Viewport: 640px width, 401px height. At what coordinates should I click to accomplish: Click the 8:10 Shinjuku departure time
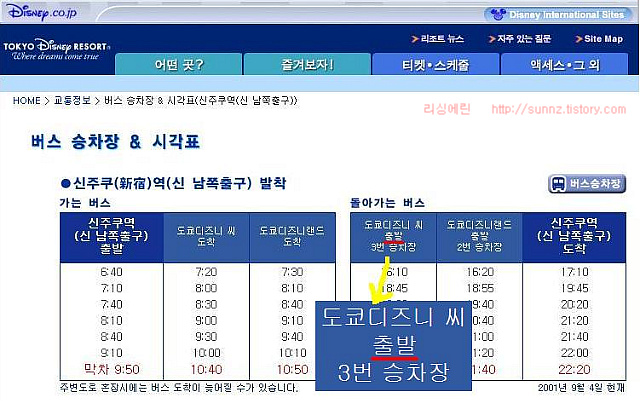[111, 321]
